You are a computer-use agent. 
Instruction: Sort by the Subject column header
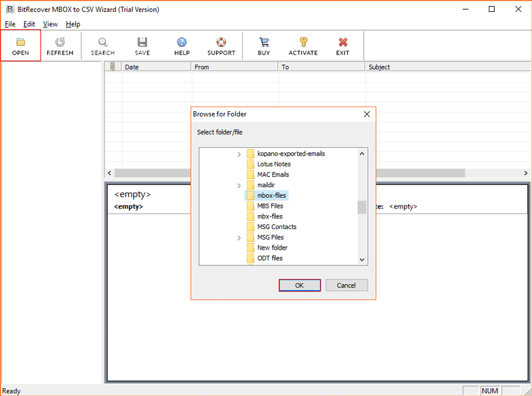coord(448,67)
